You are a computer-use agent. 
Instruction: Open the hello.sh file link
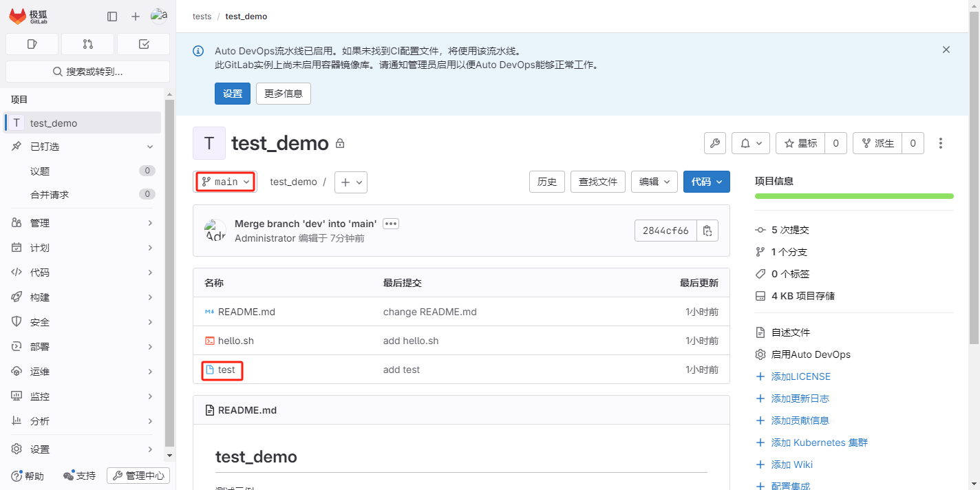236,341
